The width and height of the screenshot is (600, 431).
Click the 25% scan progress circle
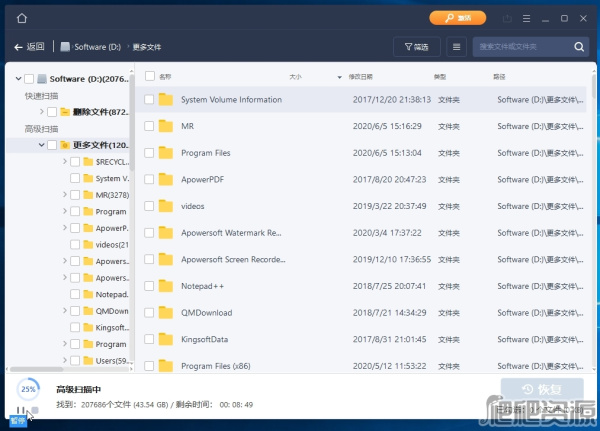click(28, 388)
